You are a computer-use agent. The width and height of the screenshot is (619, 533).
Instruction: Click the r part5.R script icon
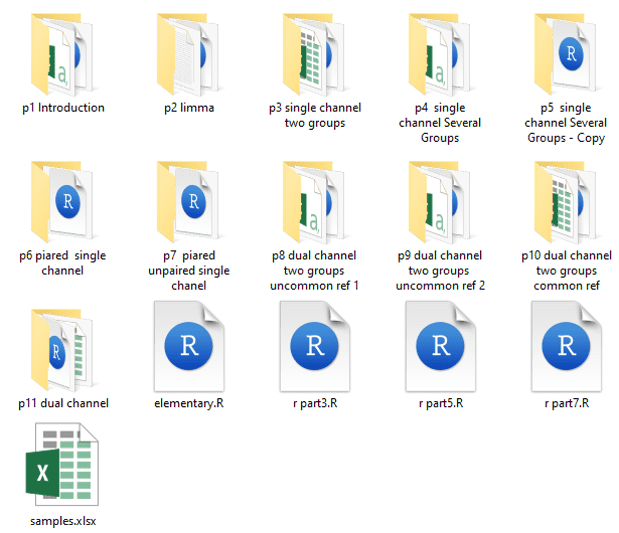(440, 345)
